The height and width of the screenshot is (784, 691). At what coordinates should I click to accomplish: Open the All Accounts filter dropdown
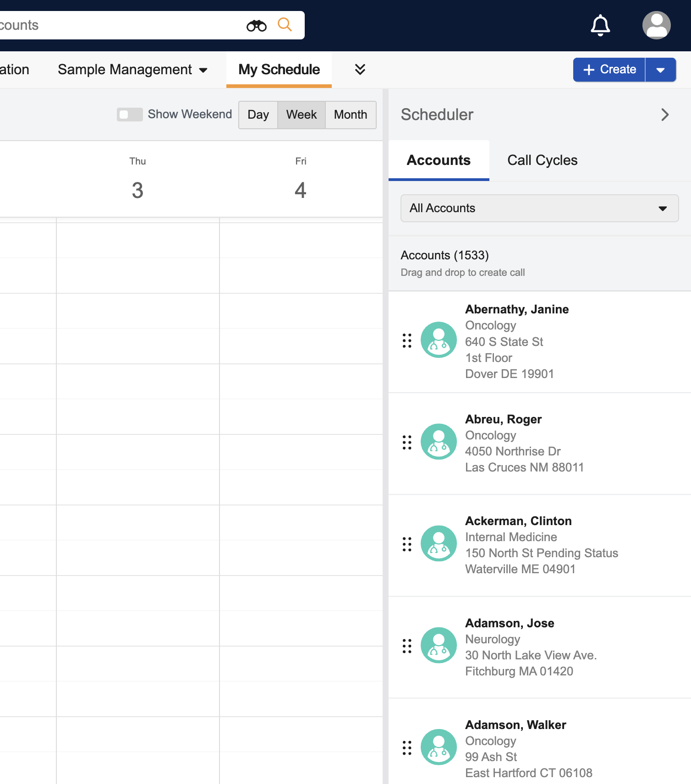pyautogui.click(x=539, y=208)
